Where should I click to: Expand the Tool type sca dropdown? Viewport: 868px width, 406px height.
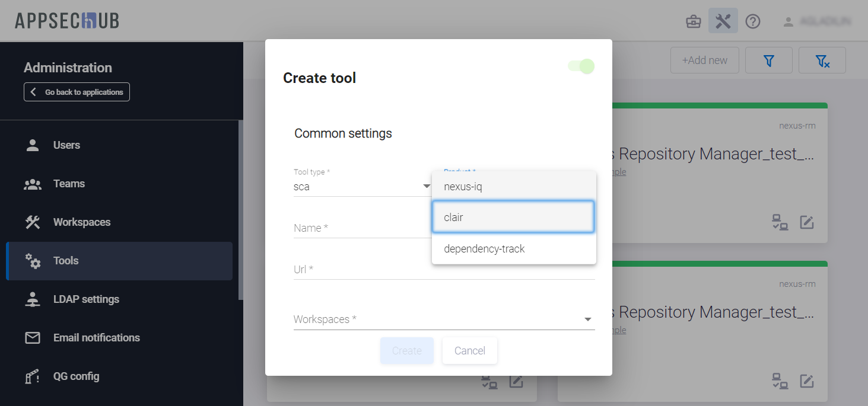click(362, 187)
